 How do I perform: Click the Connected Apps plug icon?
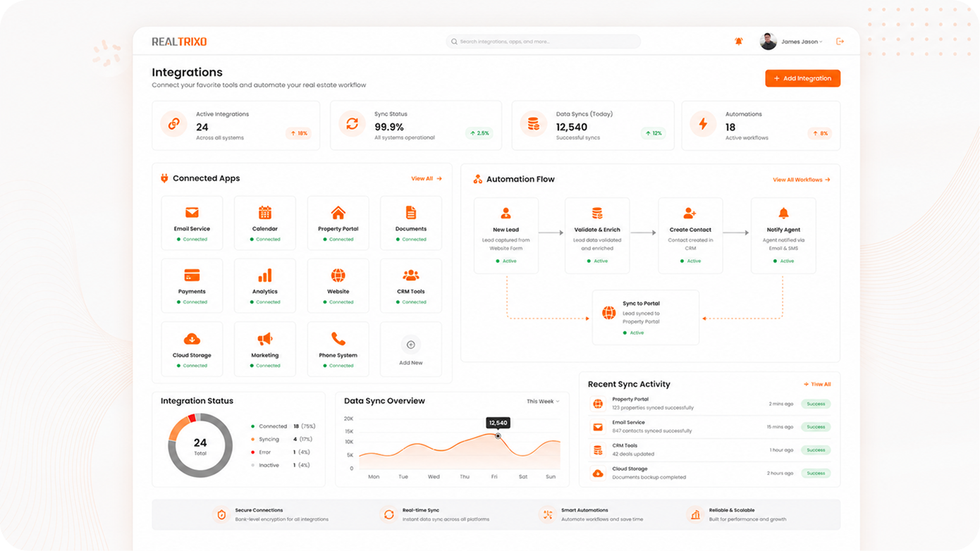pos(164,179)
